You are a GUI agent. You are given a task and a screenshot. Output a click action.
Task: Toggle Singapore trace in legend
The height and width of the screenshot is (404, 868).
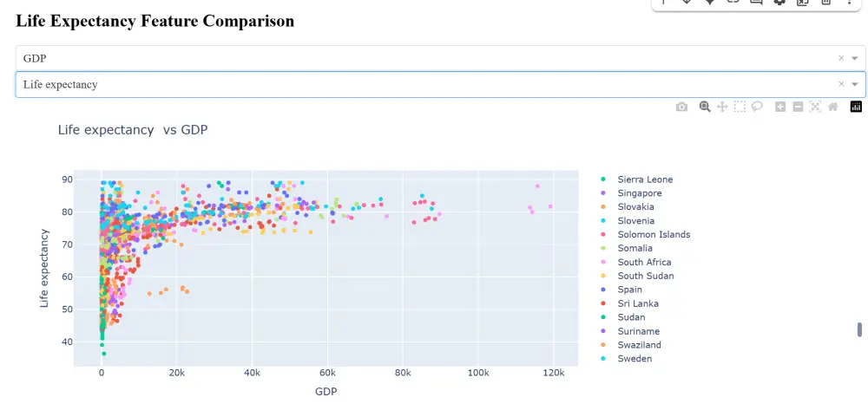(640, 193)
